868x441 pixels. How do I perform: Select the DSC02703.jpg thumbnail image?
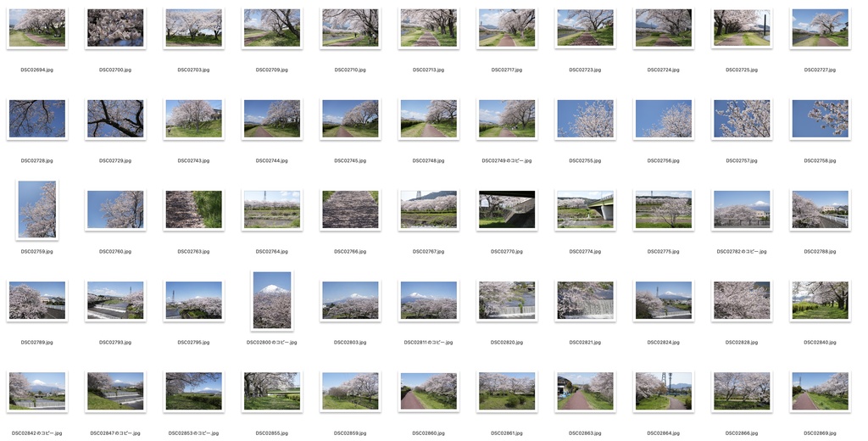(x=194, y=28)
